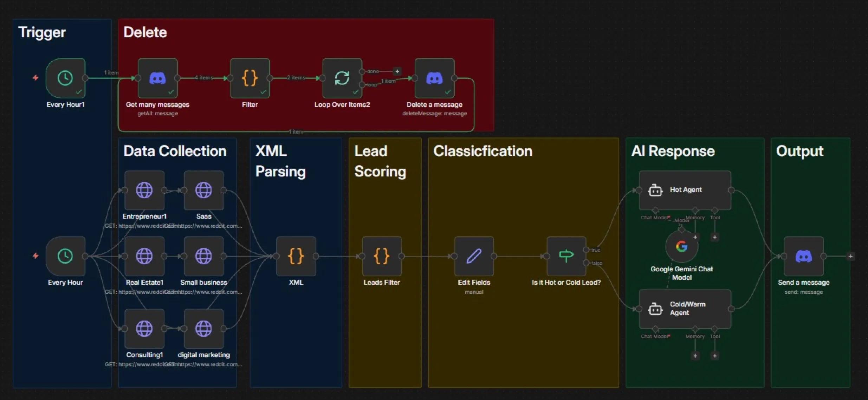Screen dimensions: 868x400
Task: Click the true output of the If node
Action: [586, 250]
